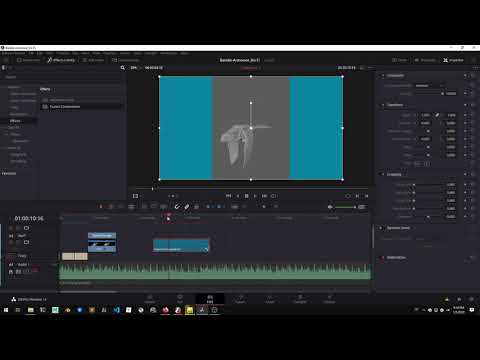Toggle the Effects Library panel
This screenshot has width=480, height=360.
(61, 60)
